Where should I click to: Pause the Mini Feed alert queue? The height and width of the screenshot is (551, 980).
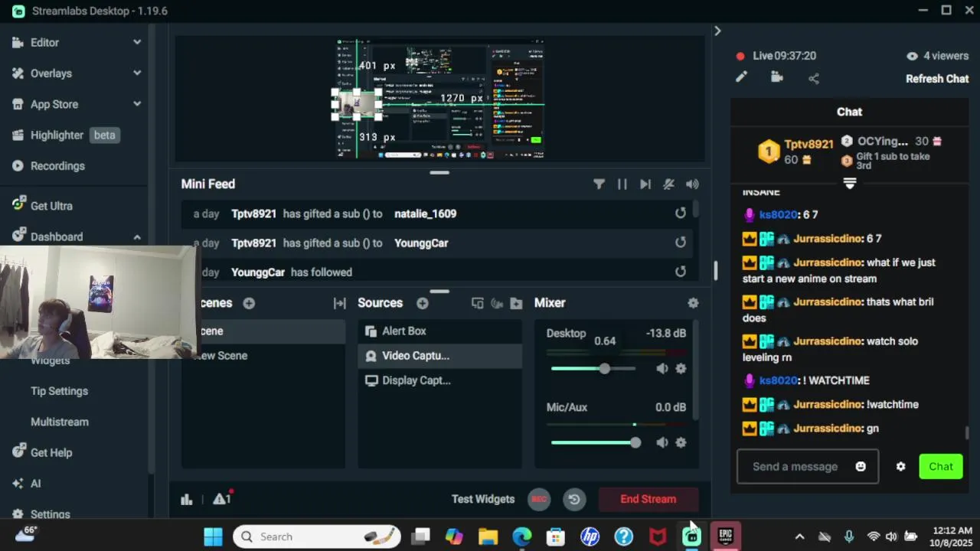click(622, 184)
